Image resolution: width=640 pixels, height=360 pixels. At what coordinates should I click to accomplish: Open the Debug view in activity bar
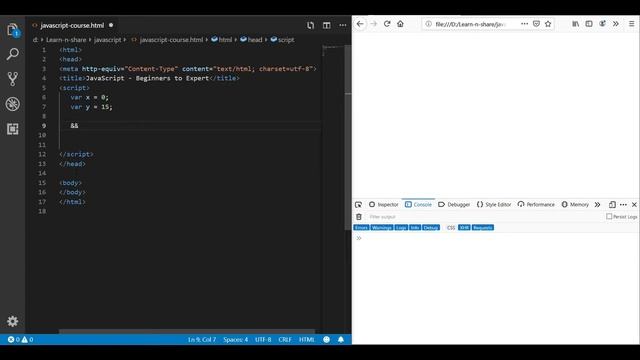(x=13, y=104)
